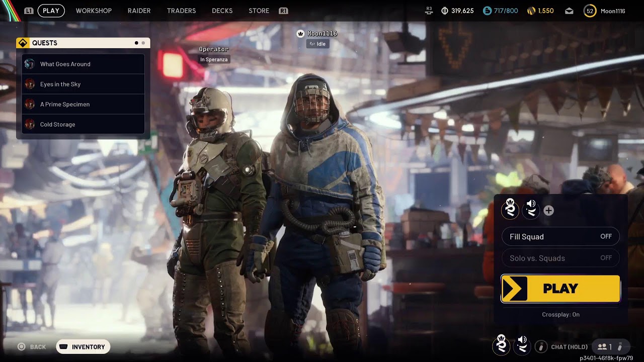Screen dimensions: 644x362
Task: Toggle the Fill Squad option
Action: coord(560,236)
